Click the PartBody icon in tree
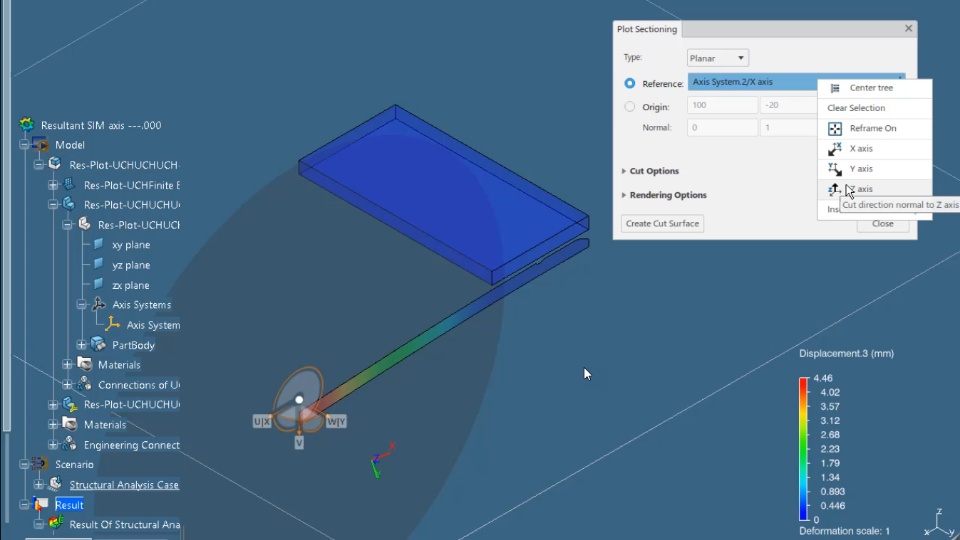 click(98, 344)
